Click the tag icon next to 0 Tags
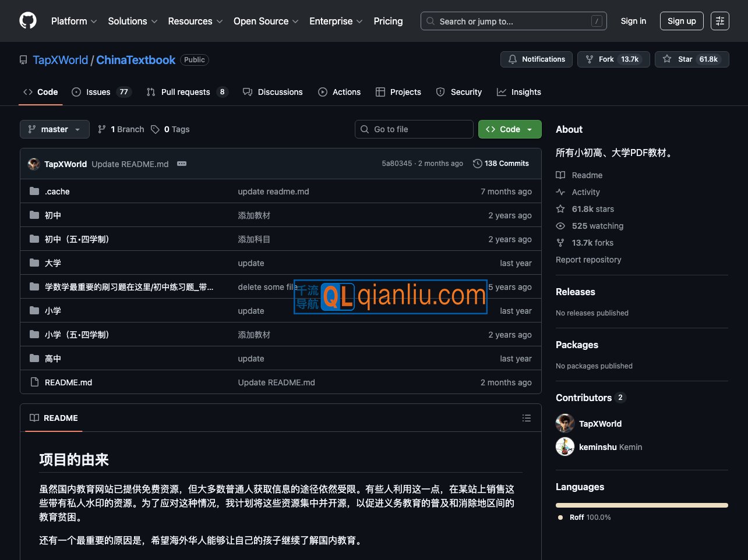Viewport: 748px width, 560px height. click(x=154, y=129)
